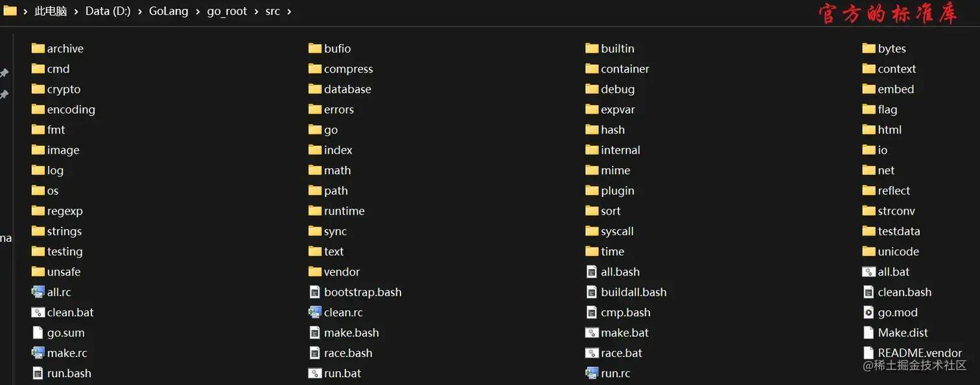This screenshot has width=980, height=385.
Task: Select the Make.dist file
Action: click(x=896, y=332)
